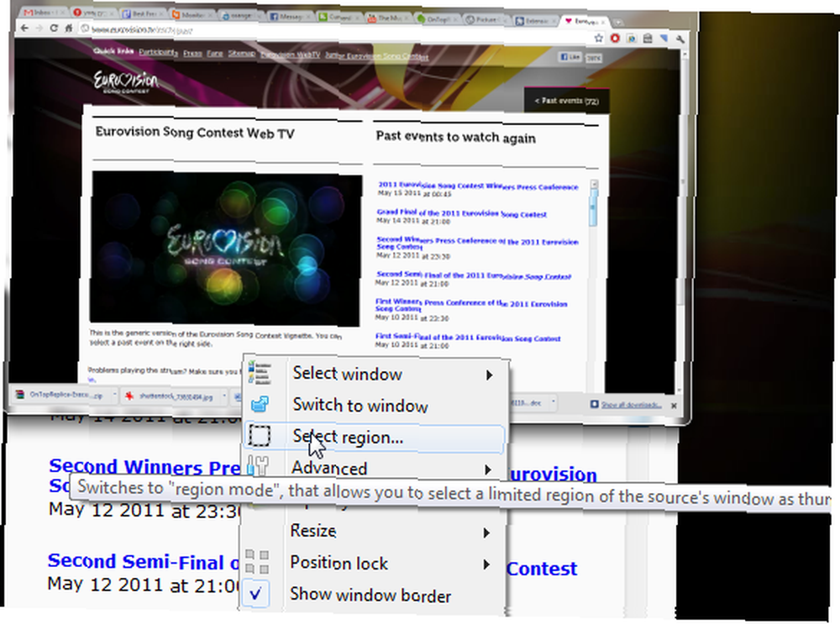Screen dimensions: 840x624
Task: Click the past events list scrollbar thumb
Action: pos(592,207)
